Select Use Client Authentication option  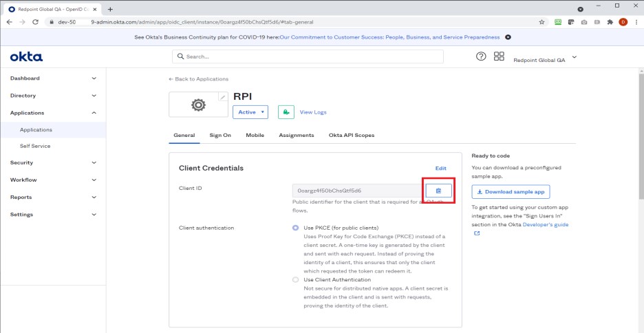pos(296,279)
